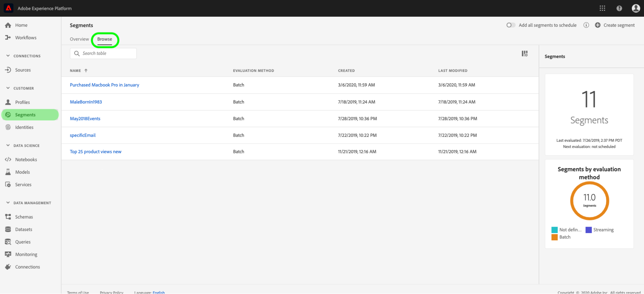Screen dimensions: 644x294
Task: Click the Identities fingerprint icon
Action: (x=8, y=127)
